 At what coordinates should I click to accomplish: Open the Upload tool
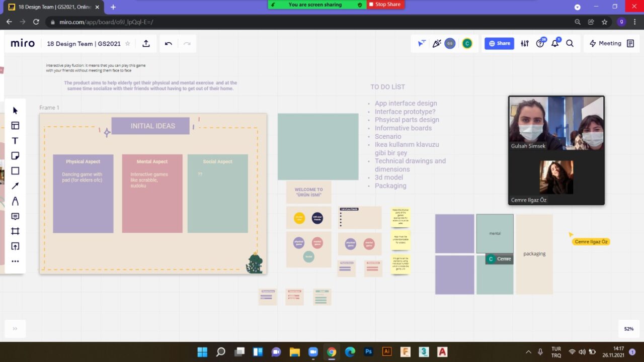tap(15, 246)
